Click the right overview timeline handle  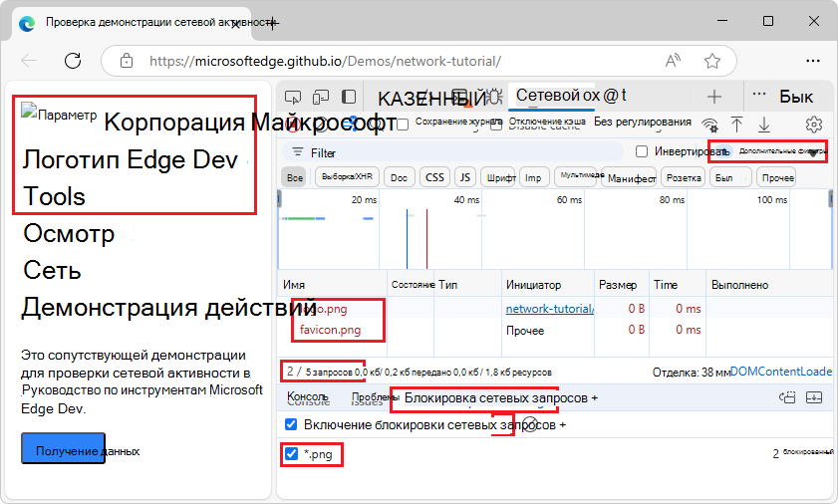(830, 199)
